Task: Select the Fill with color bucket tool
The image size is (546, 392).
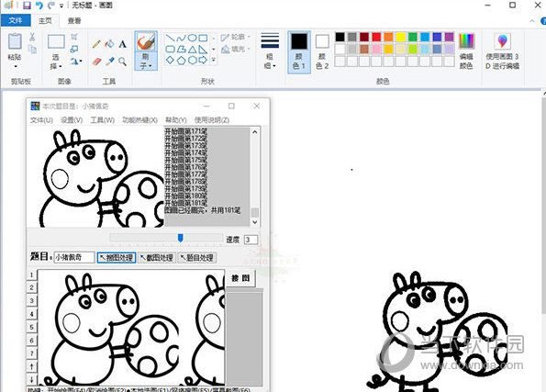Action: tap(109, 44)
